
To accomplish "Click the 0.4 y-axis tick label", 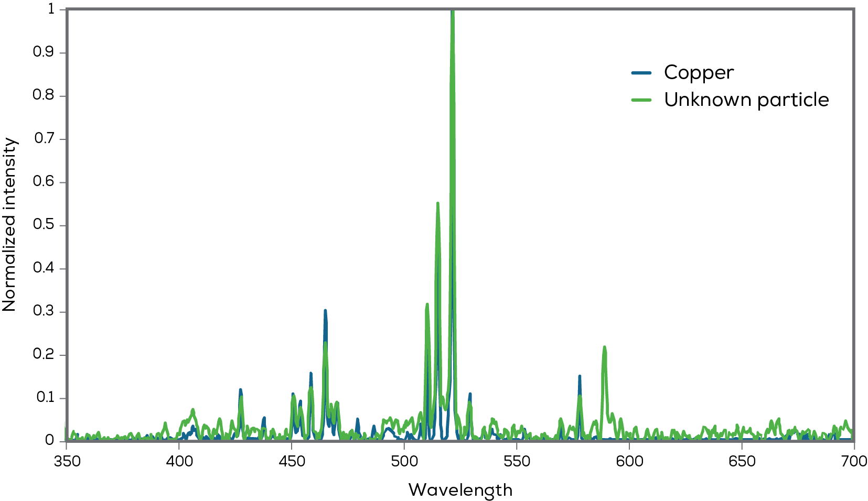I will pyautogui.click(x=44, y=268).
